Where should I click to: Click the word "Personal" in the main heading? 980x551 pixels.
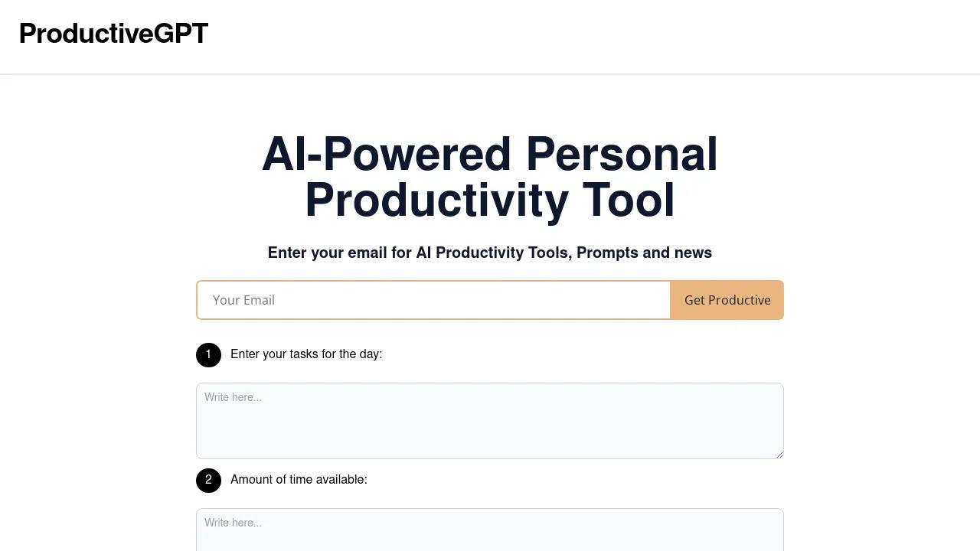tap(622, 155)
